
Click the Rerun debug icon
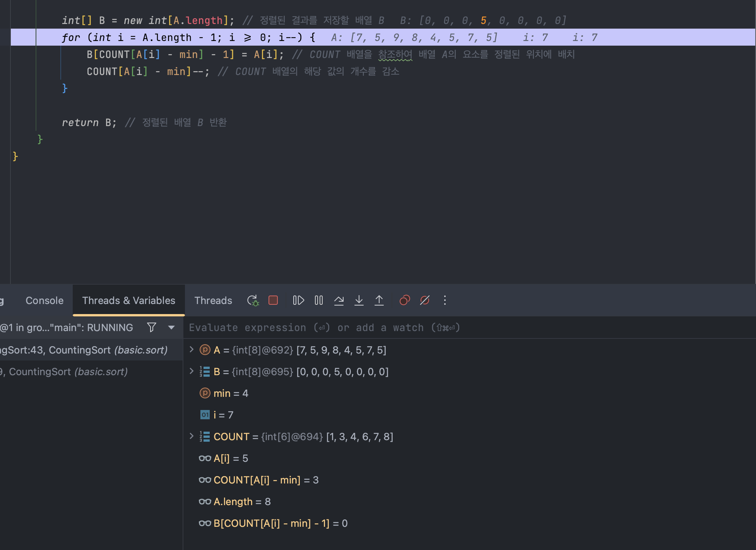253,301
